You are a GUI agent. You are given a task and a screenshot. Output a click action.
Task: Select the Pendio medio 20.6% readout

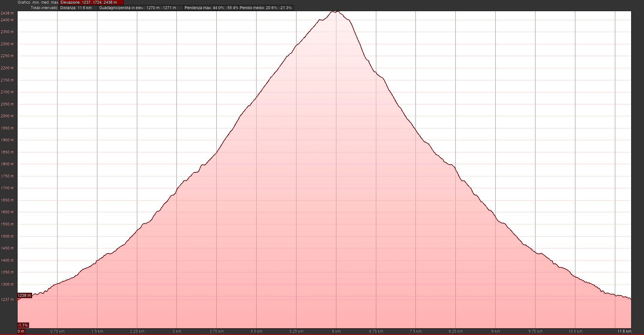[266, 8]
